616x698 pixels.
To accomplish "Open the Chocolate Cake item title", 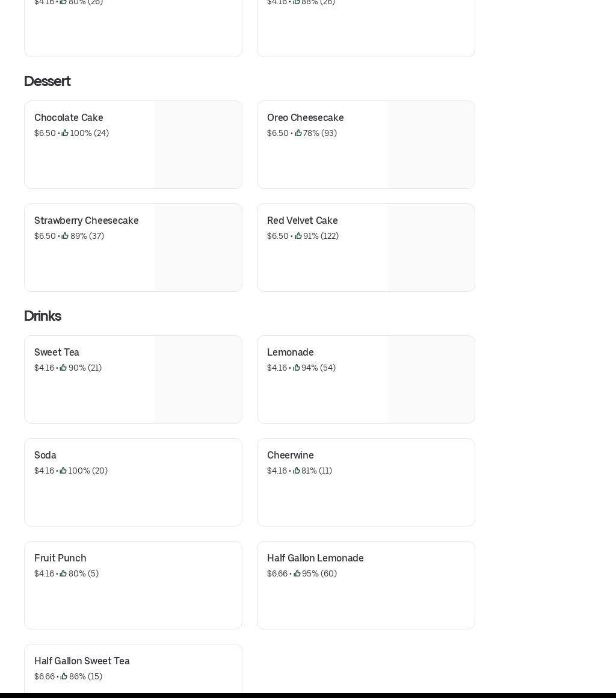I will tap(69, 117).
